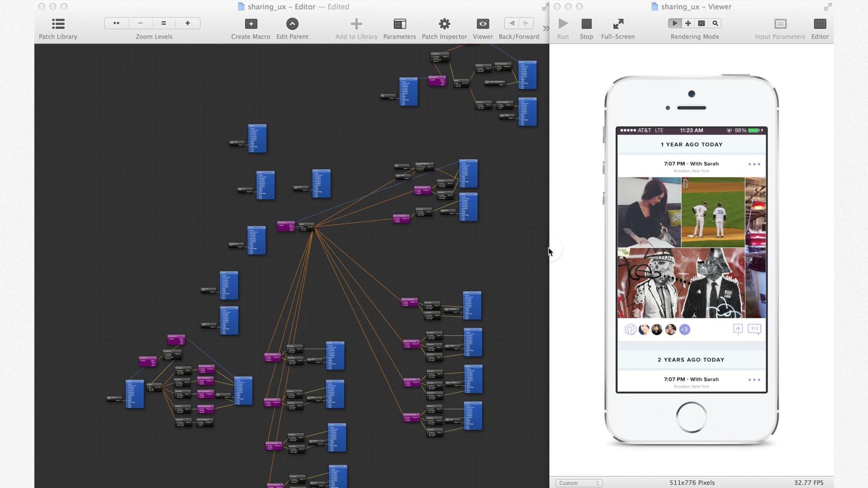Image resolution: width=868 pixels, height=488 pixels.
Task: Open the Patch Library
Action: (x=58, y=24)
